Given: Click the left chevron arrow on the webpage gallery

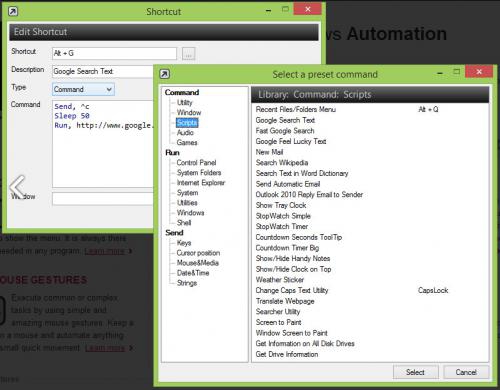Looking at the screenshot, I should click(x=18, y=187).
